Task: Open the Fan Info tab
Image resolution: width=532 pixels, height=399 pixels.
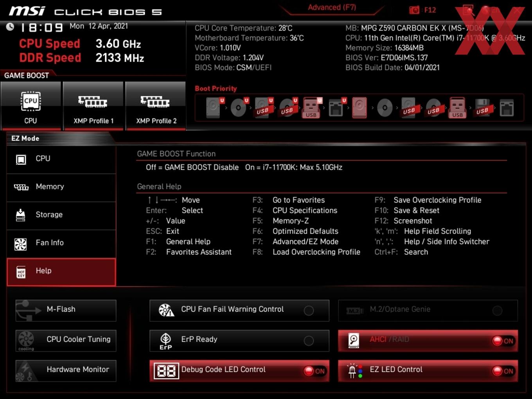Action: tap(61, 243)
